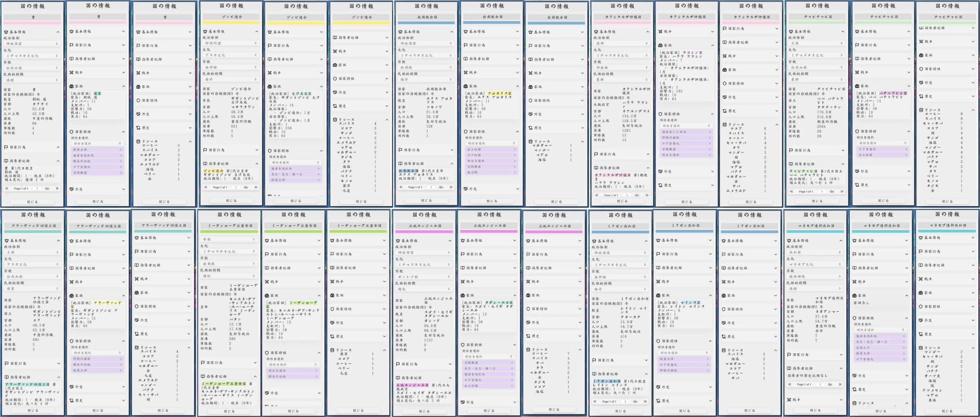The image size is (980, 417).
Task: Select リソース icon in ゾンビ連合 panel
Action: 335,120
